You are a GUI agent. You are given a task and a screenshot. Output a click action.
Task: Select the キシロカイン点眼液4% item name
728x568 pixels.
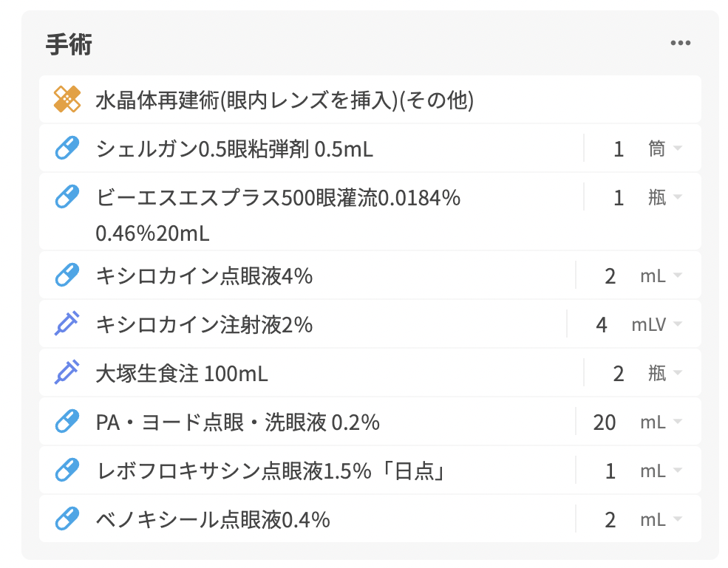pyautogui.click(x=205, y=276)
